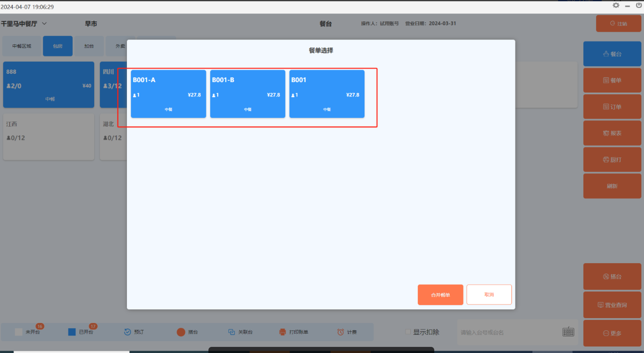Select the B001-A order card
Screen dimensions: 644x353
click(168, 94)
